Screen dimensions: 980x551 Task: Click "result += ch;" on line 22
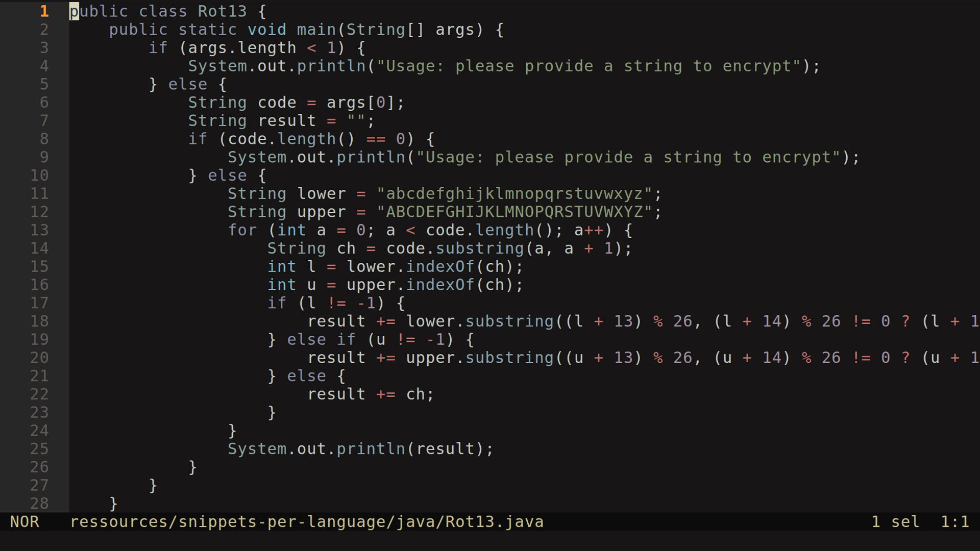click(370, 394)
